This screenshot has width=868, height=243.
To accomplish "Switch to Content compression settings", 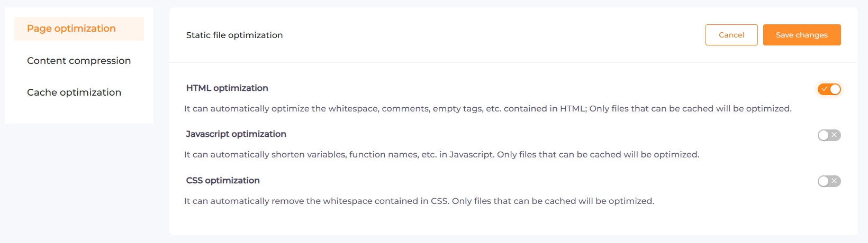I will [x=79, y=61].
